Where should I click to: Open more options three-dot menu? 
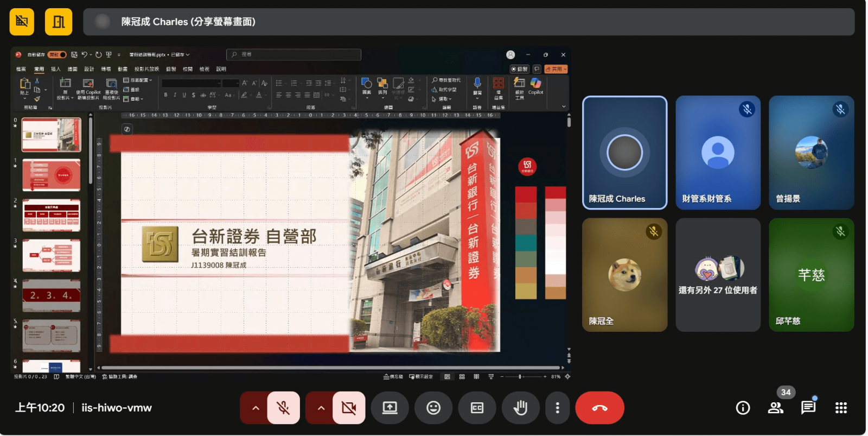(557, 408)
